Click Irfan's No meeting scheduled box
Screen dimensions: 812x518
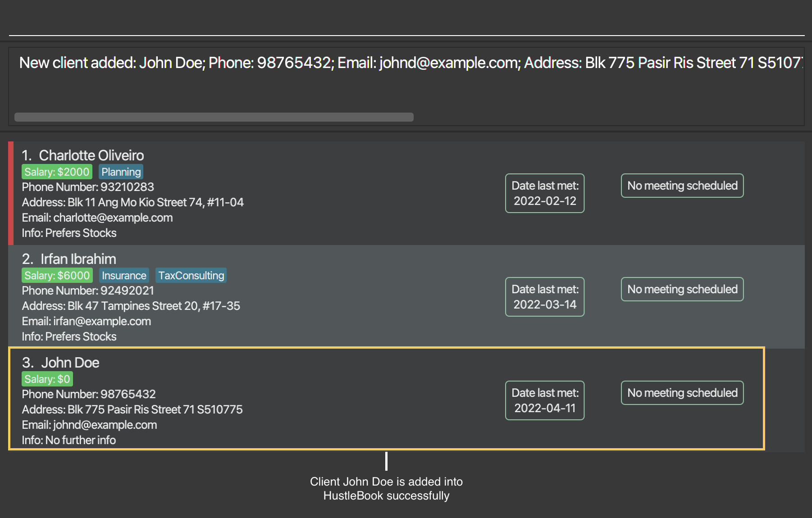[x=682, y=289]
